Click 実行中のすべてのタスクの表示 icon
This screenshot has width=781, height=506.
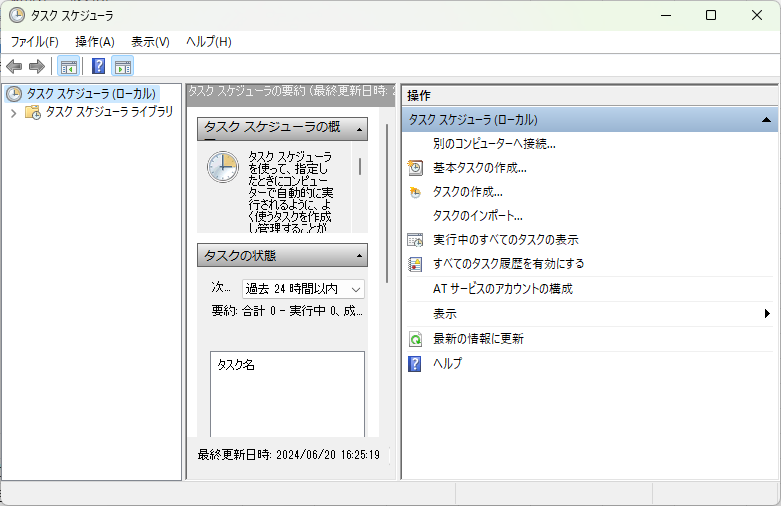(x=416, y=240)
